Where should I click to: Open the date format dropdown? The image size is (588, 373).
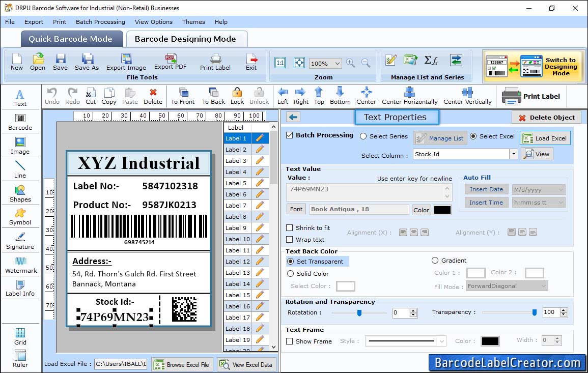point(561,189)
